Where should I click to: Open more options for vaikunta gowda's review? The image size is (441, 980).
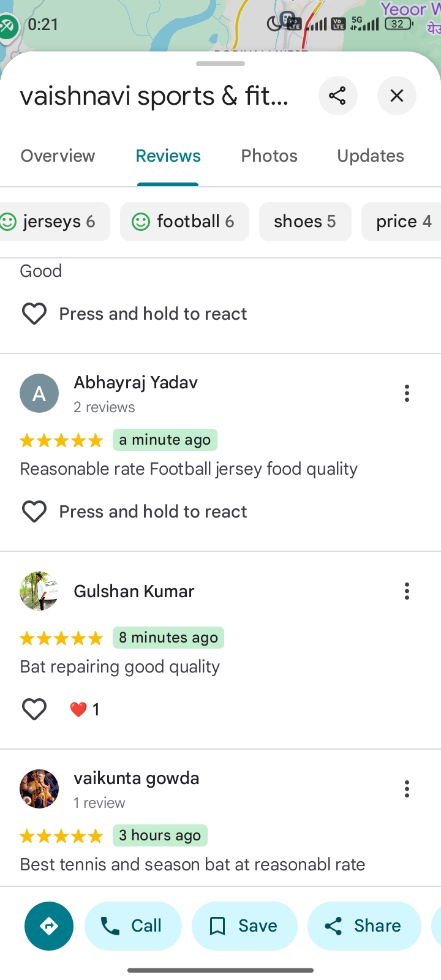pos(407,789)
